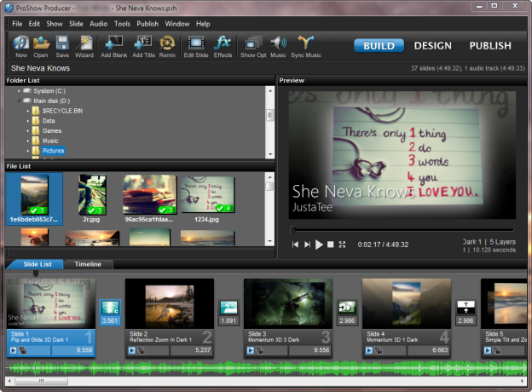532x392 pixels.
Task: Toggle full screen preview icon
Action: [x=343, y=245]
